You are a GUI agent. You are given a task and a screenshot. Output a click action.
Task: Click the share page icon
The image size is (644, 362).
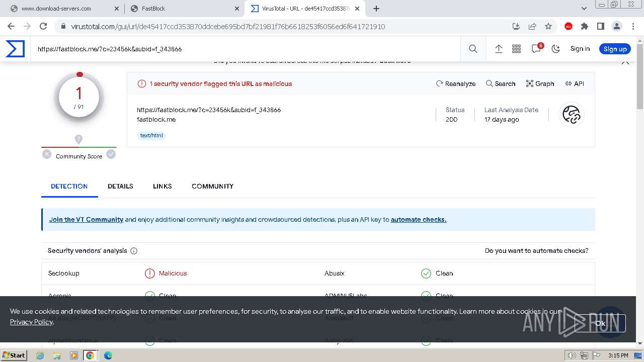click(532, 26)
